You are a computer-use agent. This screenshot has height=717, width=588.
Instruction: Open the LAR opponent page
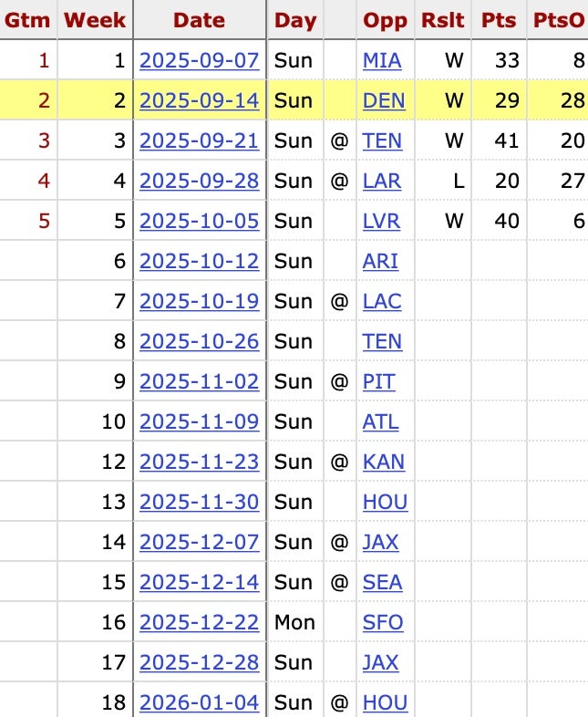click(x=382, y=181)
